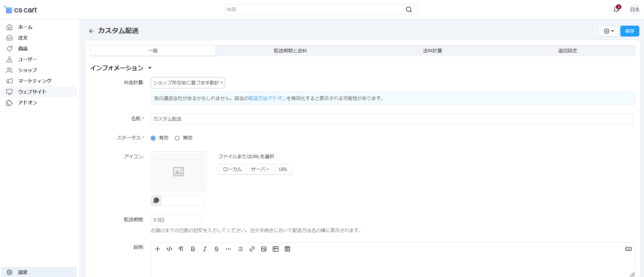Collapse the インフォメーション section
This screenshot has width=644, height=277.
150,68
